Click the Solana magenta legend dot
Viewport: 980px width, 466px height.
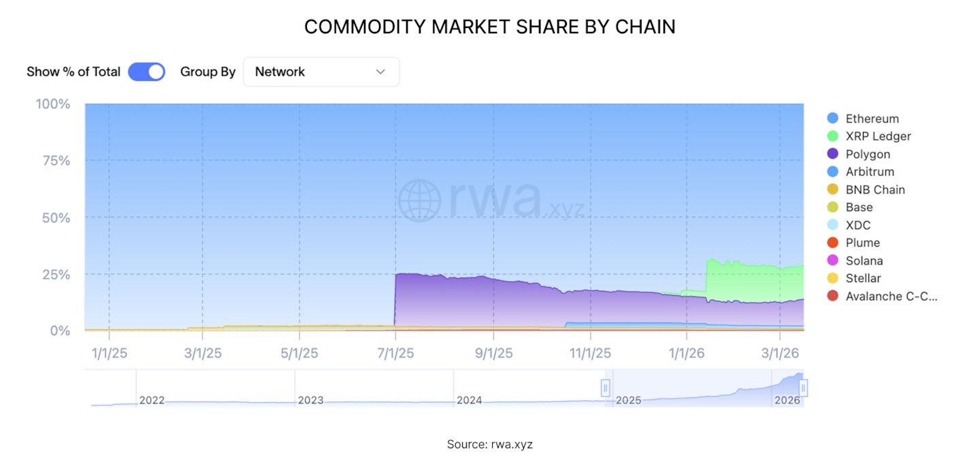(x=832, y=260)
